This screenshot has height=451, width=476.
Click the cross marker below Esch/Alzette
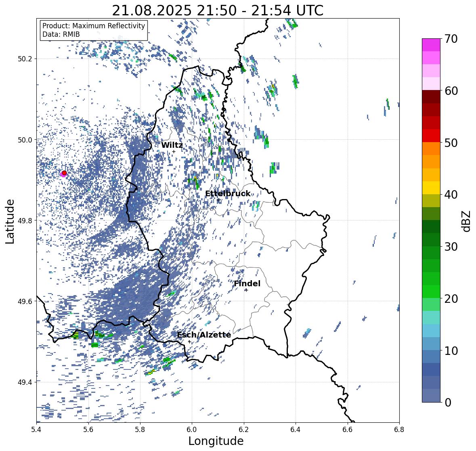click(x=189, y=342)
